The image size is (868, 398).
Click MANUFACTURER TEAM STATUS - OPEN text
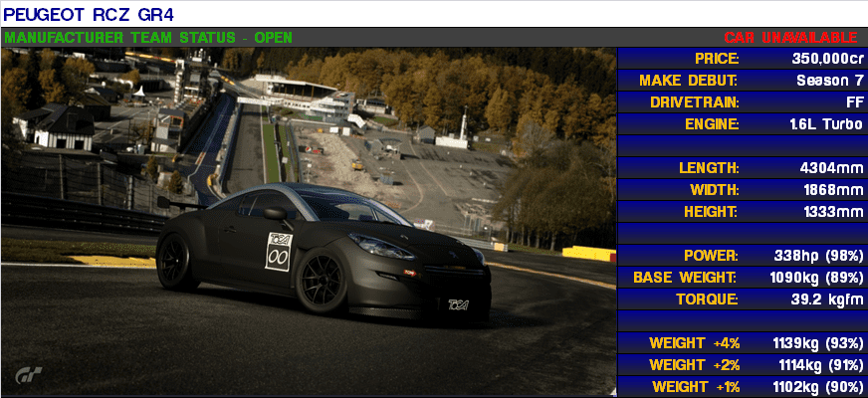(147, 38)
